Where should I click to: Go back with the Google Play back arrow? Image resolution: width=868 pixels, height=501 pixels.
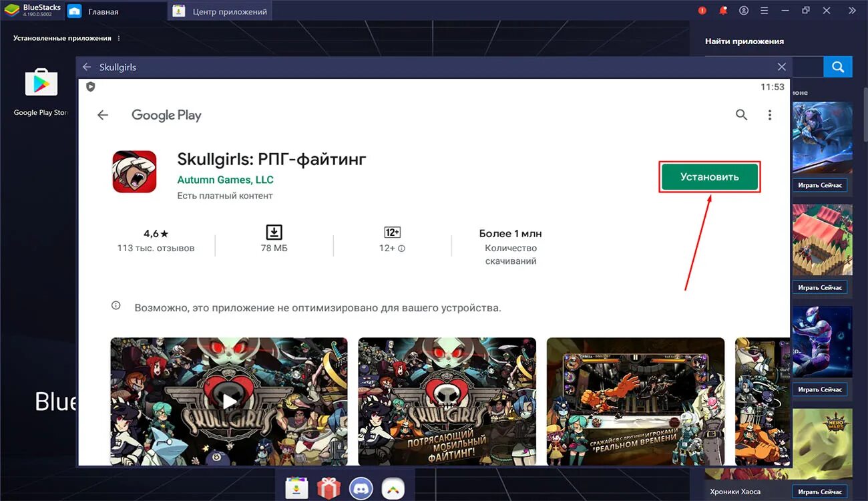click(103, 115)
